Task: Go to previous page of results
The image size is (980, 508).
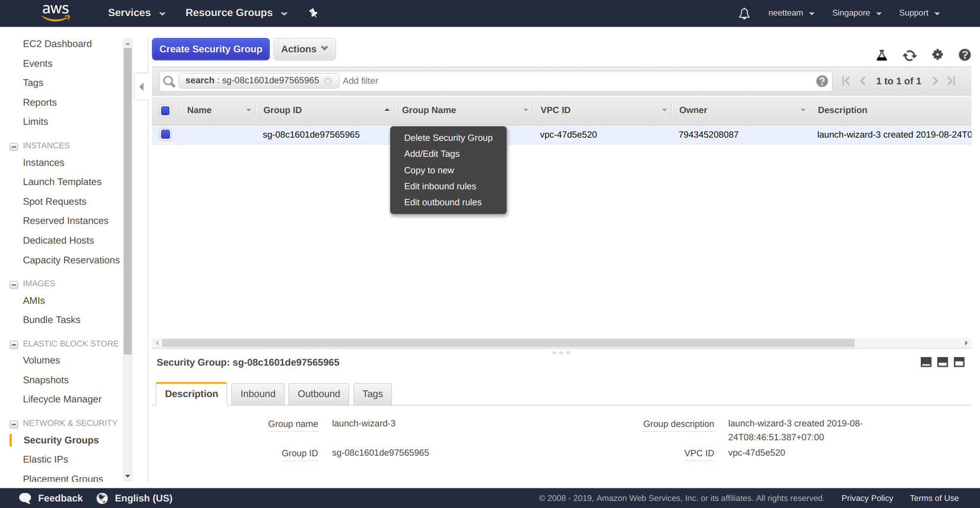Action: point(863,81)
